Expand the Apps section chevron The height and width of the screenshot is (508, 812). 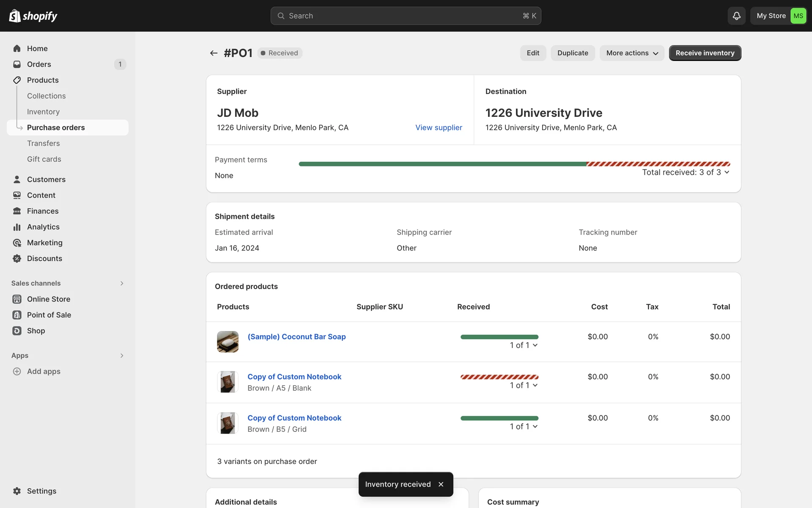122,356
